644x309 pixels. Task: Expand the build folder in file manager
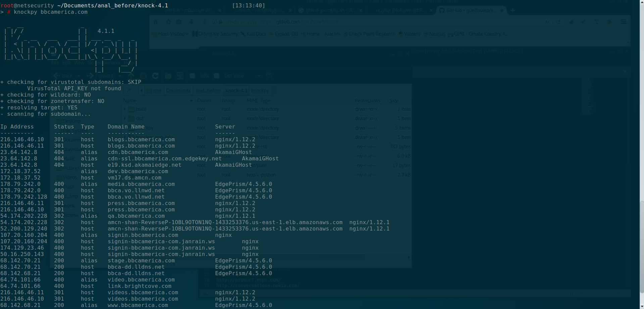[x=125, y=109]
